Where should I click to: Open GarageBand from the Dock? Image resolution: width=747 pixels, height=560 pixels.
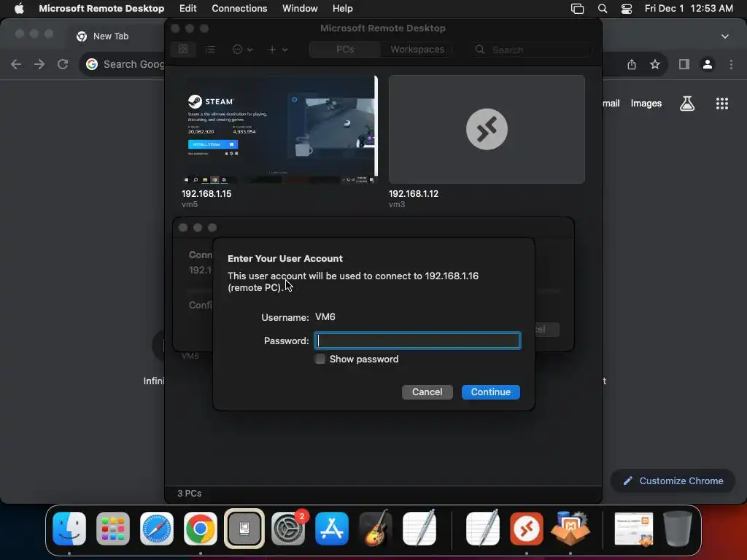click(376, 529)
